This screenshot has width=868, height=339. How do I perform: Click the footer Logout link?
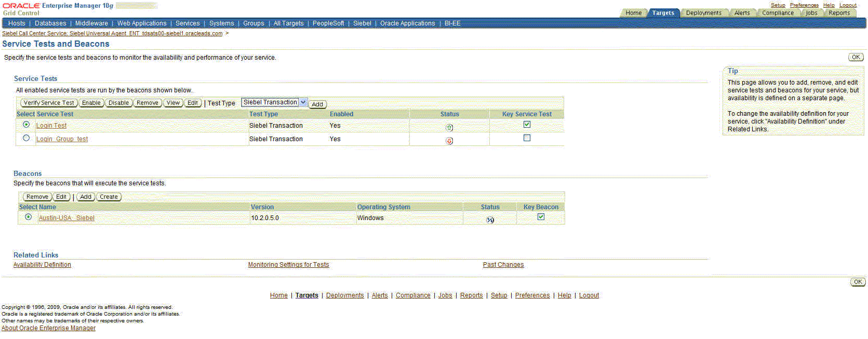click(589, 295)
